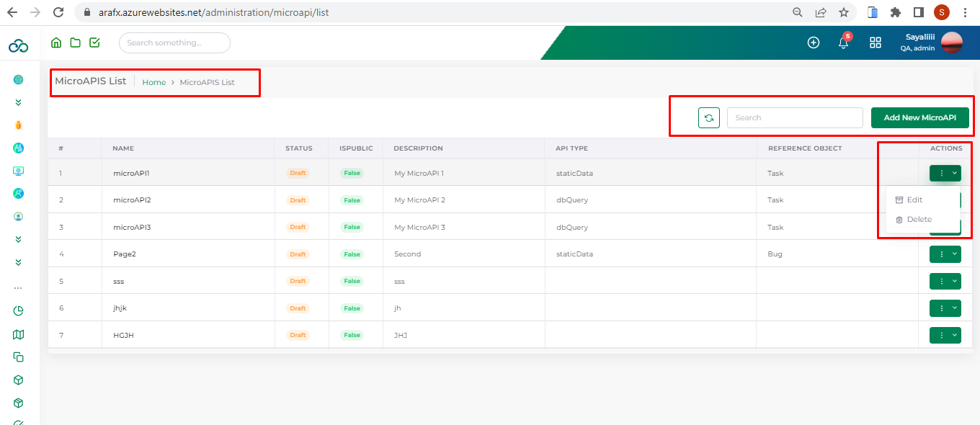Expand the first double-chevron in sidebar
This screenshot has height=425, width=980.
pos(19,103)
